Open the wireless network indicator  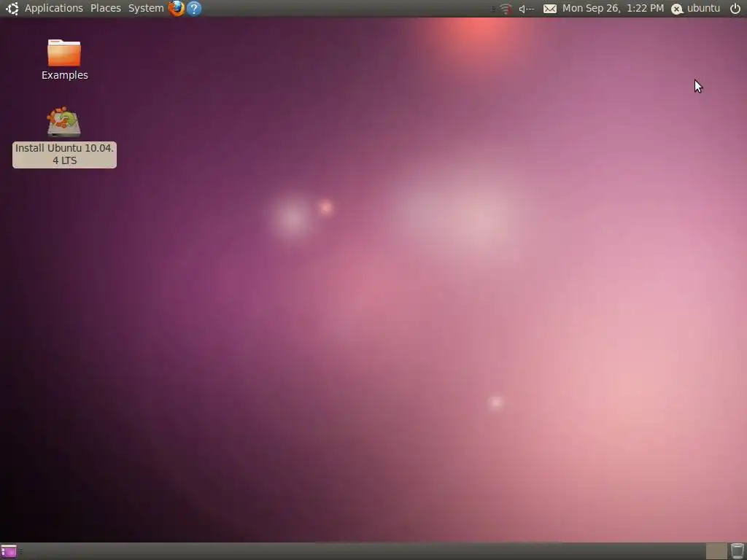click(506, 9)
